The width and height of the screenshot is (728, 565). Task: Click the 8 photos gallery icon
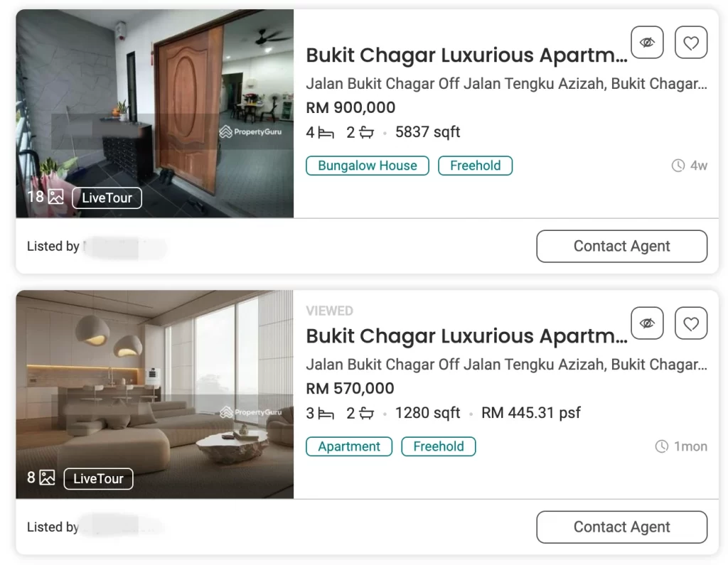pos(47,478)
